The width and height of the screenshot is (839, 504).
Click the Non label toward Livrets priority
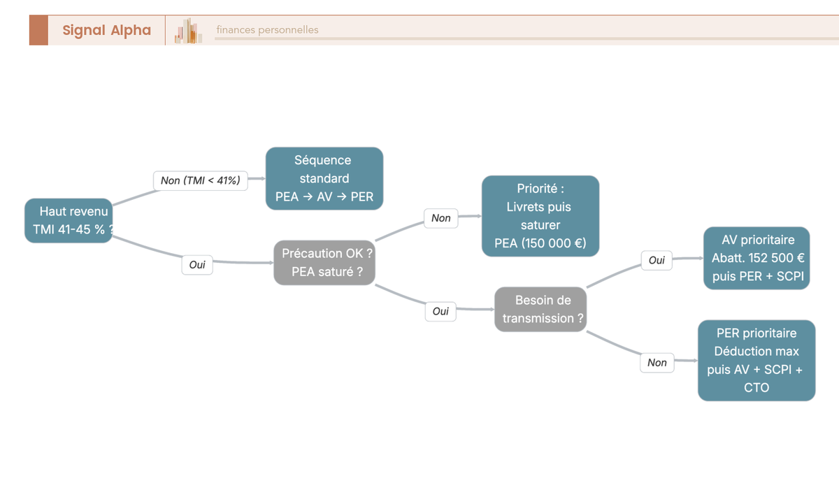(441, 218)
